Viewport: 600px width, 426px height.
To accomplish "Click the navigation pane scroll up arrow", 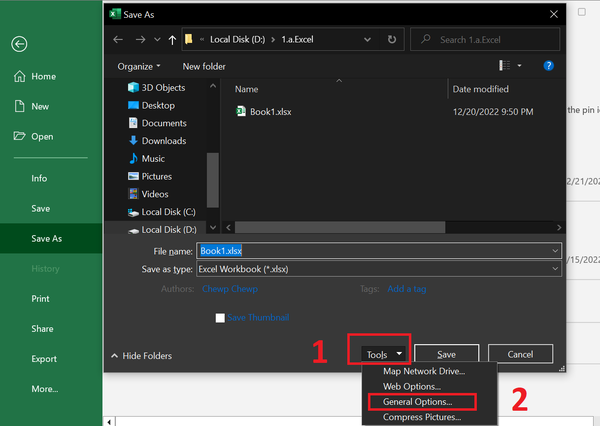I will point(213,86).
